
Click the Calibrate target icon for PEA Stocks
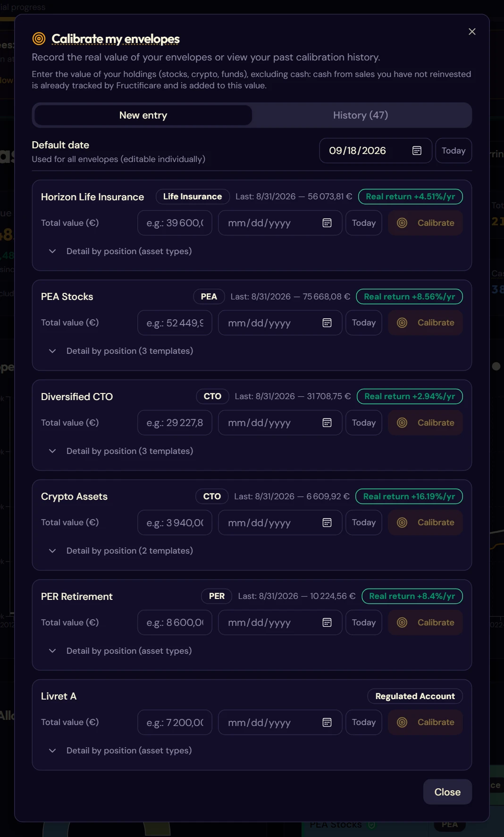[x=402, y=323]
